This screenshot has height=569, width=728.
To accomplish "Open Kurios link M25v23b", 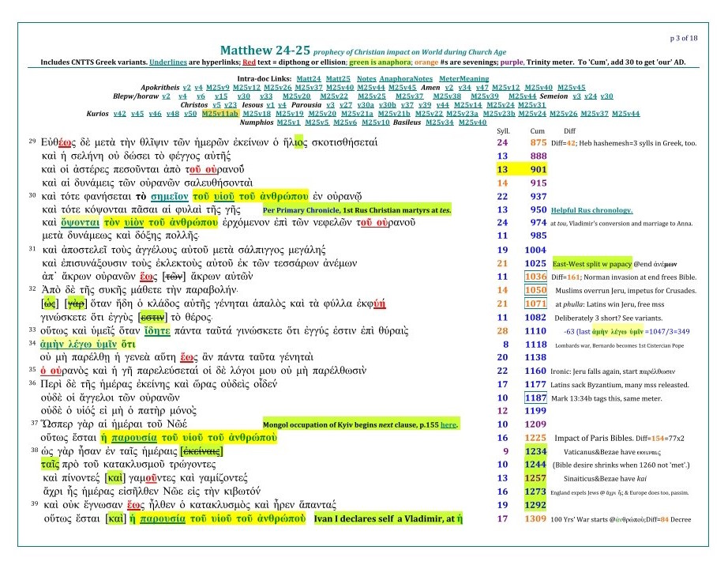I will click(x=499, y=114).
